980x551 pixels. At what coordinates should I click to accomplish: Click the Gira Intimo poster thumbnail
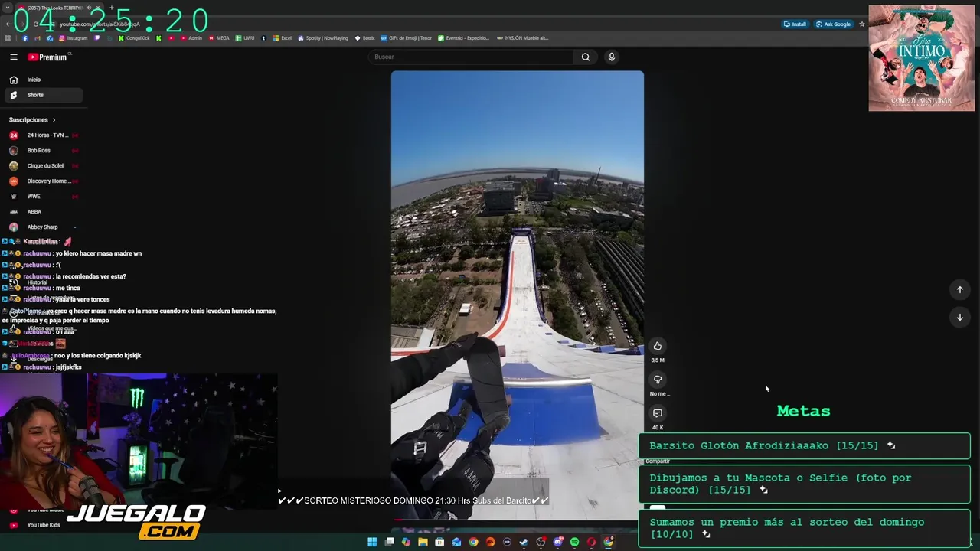tap(922, 58)
